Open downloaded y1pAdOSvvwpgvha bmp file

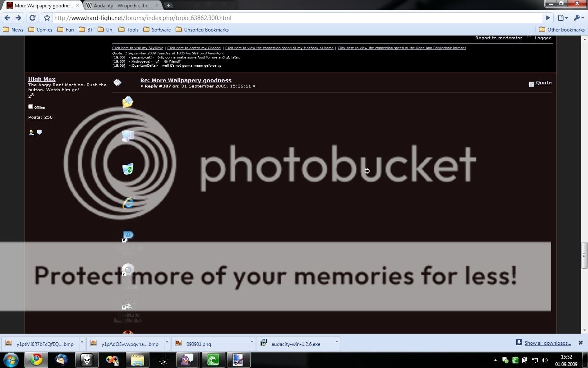click(126, 344)
